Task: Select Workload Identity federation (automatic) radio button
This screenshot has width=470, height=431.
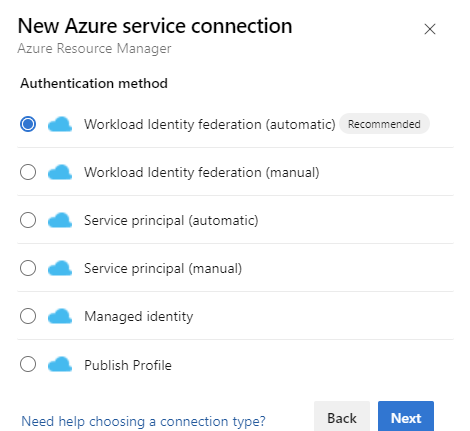Action: point(28,124)
